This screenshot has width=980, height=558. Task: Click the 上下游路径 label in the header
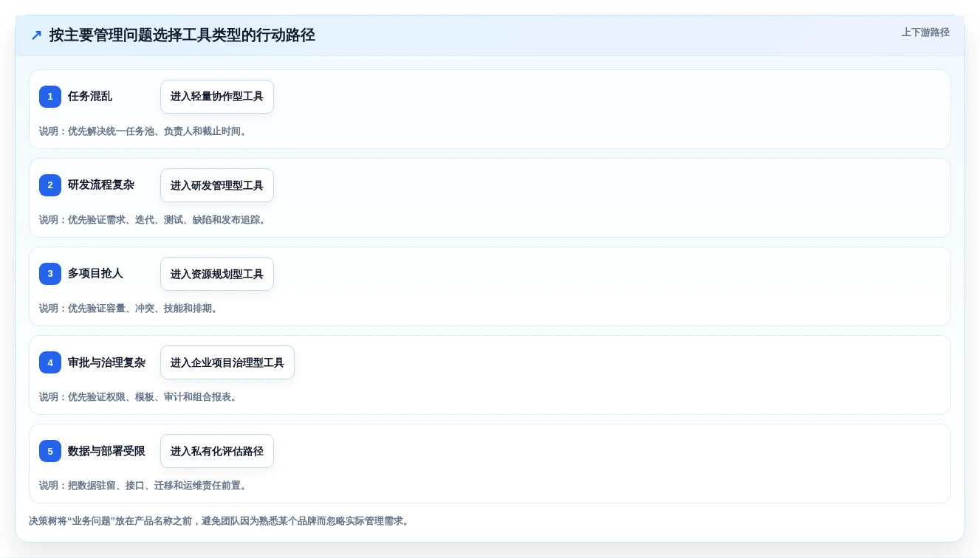coord(925,32)
